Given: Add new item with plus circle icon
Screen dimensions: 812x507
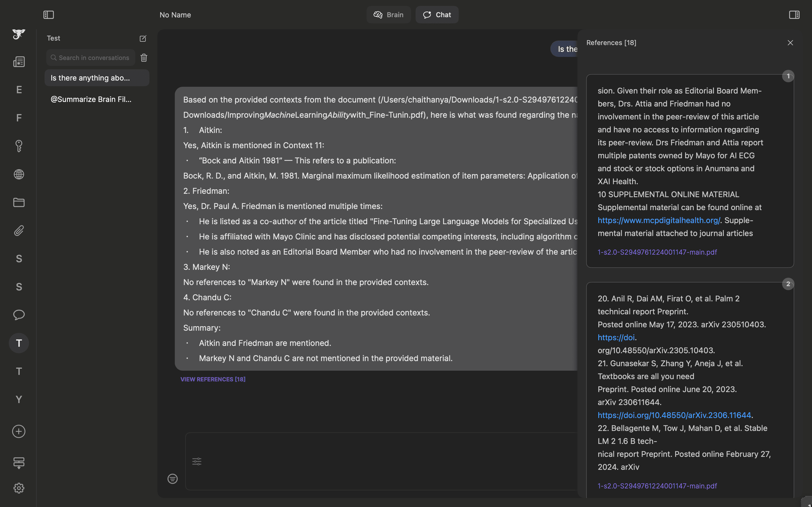Looking at the screenshot, I should click(x=19, y=431).
